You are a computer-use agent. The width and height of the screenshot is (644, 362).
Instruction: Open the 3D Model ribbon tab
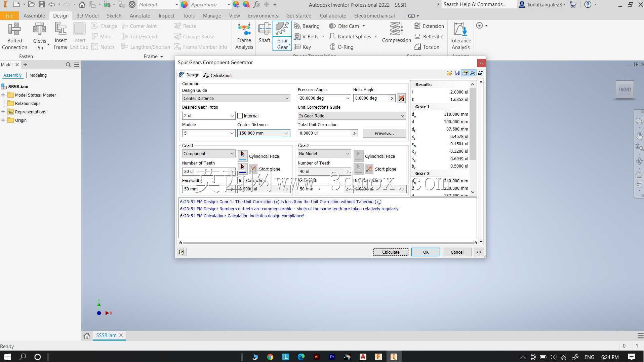click(87, 16)
